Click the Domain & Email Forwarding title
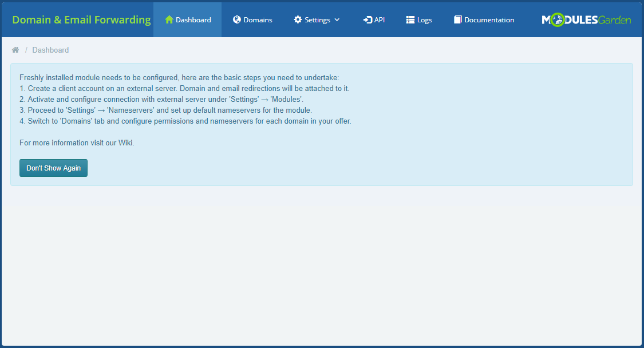 pos(81,19)
